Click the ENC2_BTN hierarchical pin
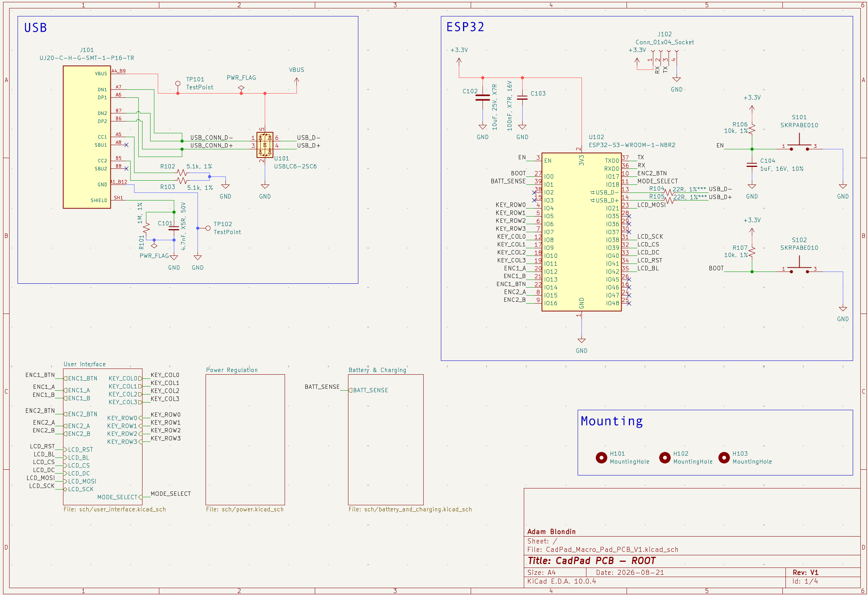This screenshot has width=868, height=595. pos(81,414)
